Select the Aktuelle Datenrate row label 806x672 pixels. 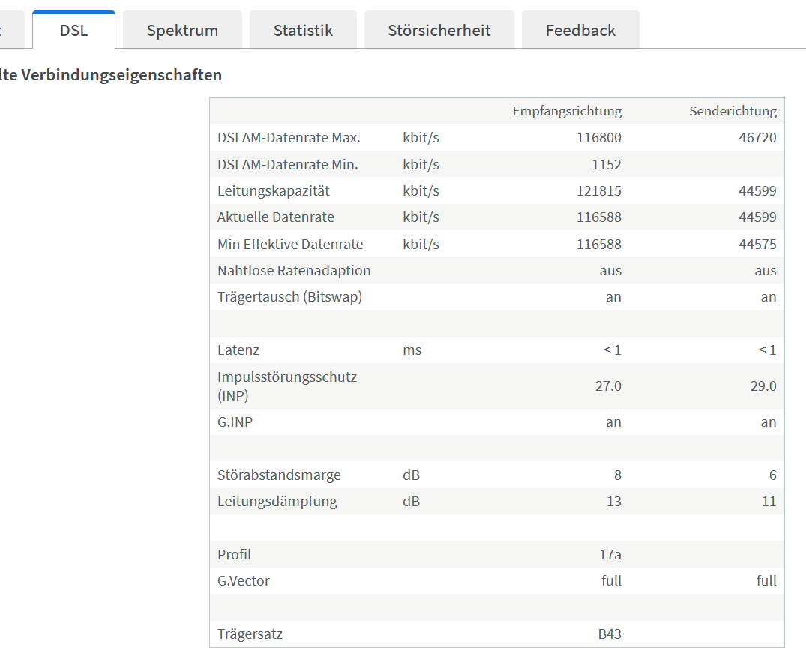coord(275,217)
